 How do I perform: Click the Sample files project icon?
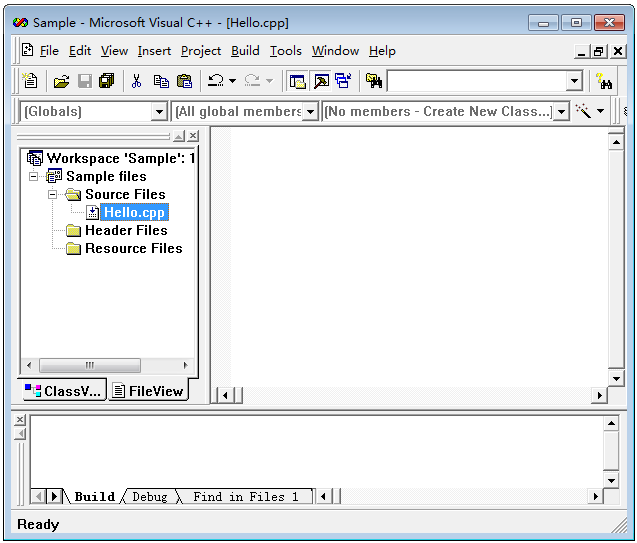click(x=54, y=176)
